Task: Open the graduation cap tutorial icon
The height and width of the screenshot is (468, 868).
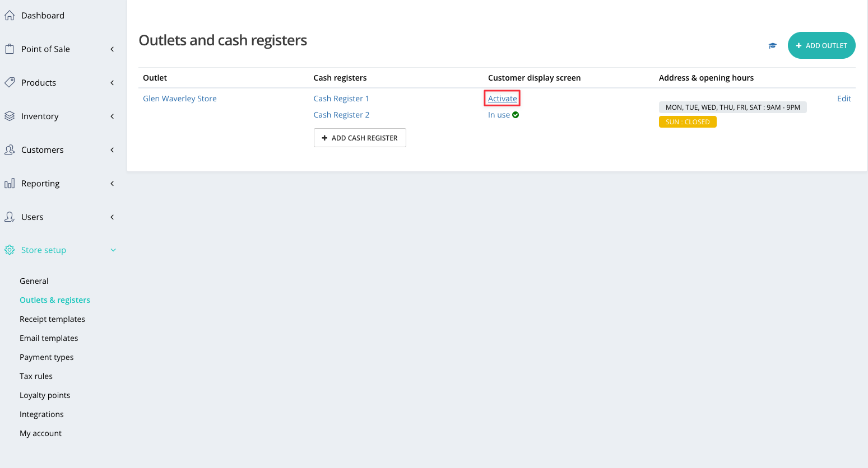Action: point(773,46)
